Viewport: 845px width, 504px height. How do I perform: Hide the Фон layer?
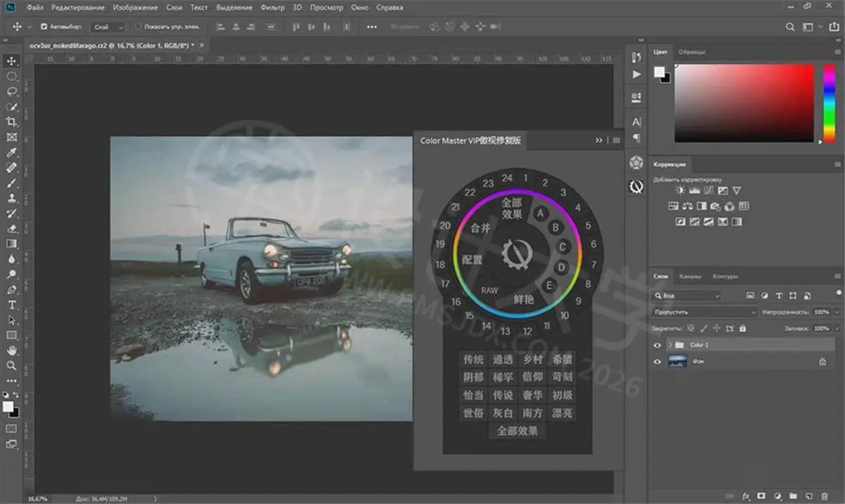point(657,361)
